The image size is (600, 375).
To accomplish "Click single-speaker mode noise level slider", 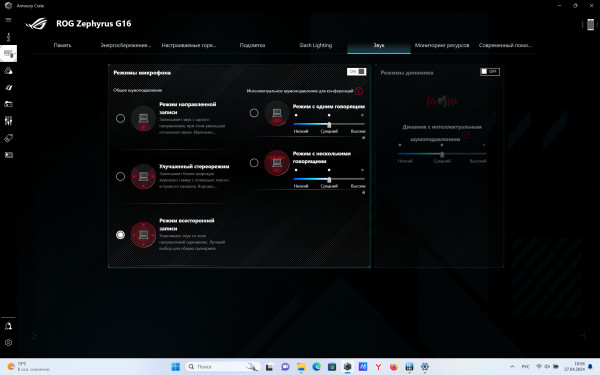I will click(329, 124).
